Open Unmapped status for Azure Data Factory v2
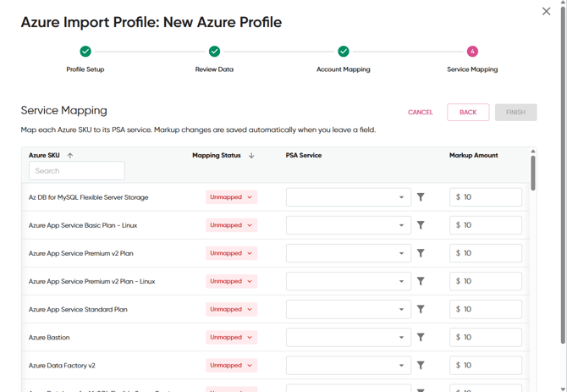This screenshot has height=392, width=567. click(x=231, y=365)
